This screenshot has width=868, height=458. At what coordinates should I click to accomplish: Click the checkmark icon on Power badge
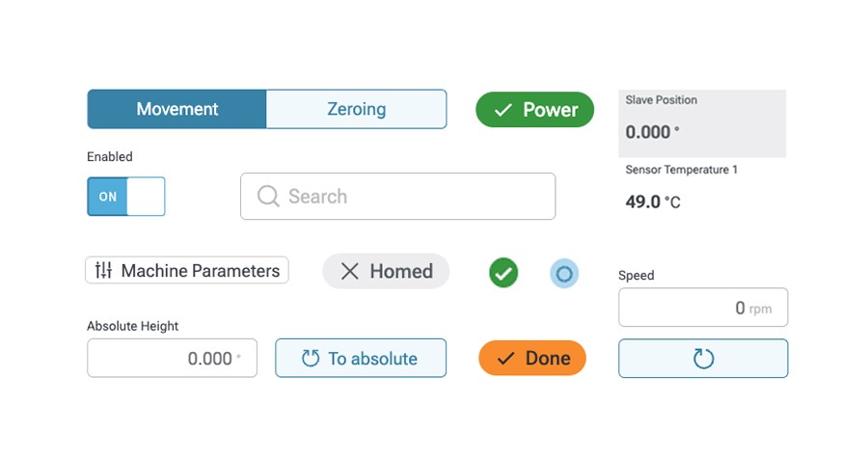502,110
